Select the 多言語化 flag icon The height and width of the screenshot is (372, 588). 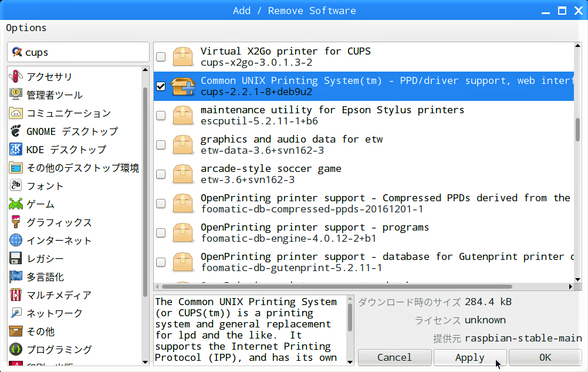click(x=16, y=276)
